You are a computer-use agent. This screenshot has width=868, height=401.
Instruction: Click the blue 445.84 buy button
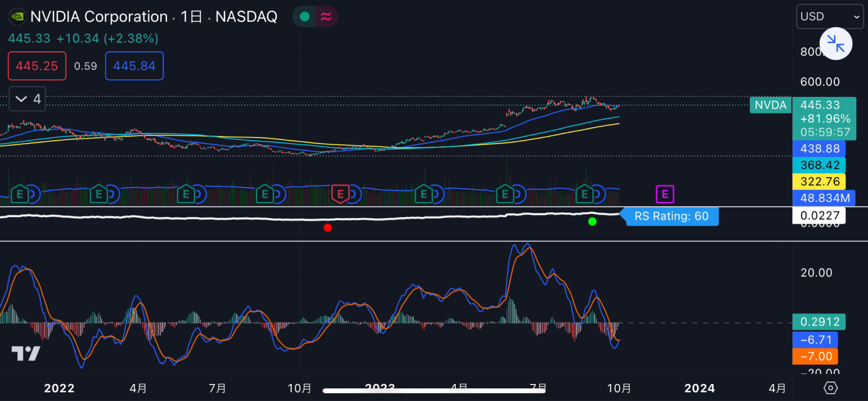point(134,66)
